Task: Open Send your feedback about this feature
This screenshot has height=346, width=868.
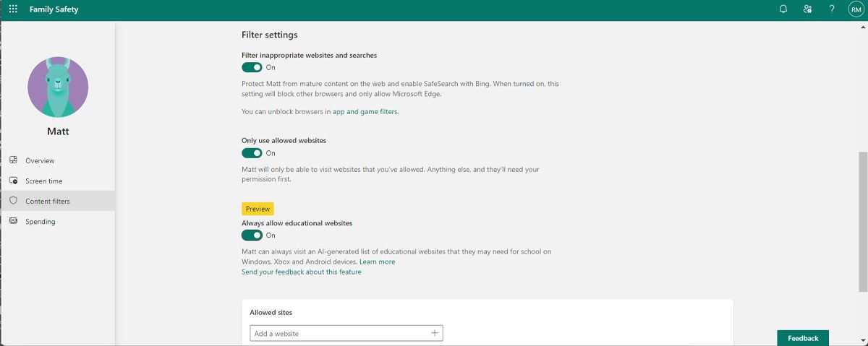Action: click(301, 272)
